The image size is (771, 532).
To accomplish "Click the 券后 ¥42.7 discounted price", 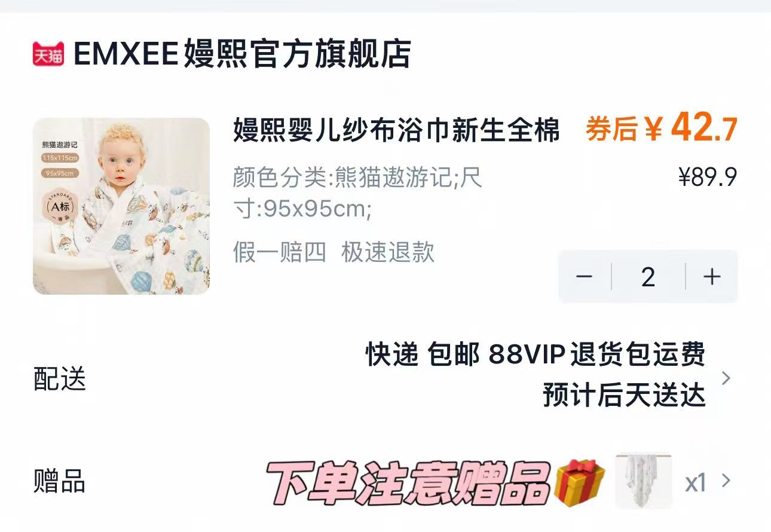I will (x=662, y=129).
